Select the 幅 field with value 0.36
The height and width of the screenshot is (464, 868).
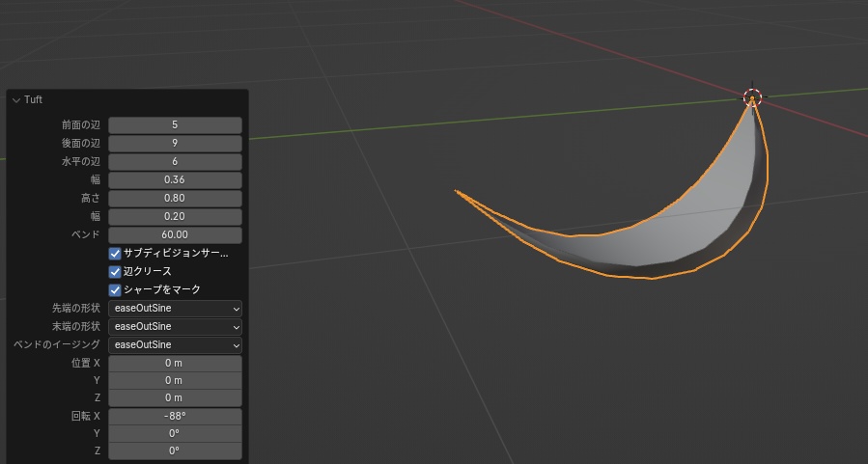click(x=175, y=179)
